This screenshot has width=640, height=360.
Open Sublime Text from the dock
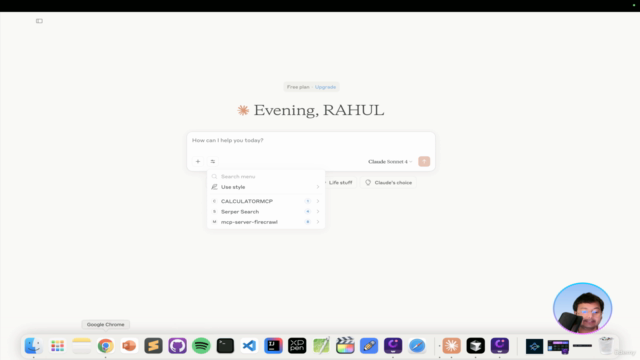tap(153, 346)
